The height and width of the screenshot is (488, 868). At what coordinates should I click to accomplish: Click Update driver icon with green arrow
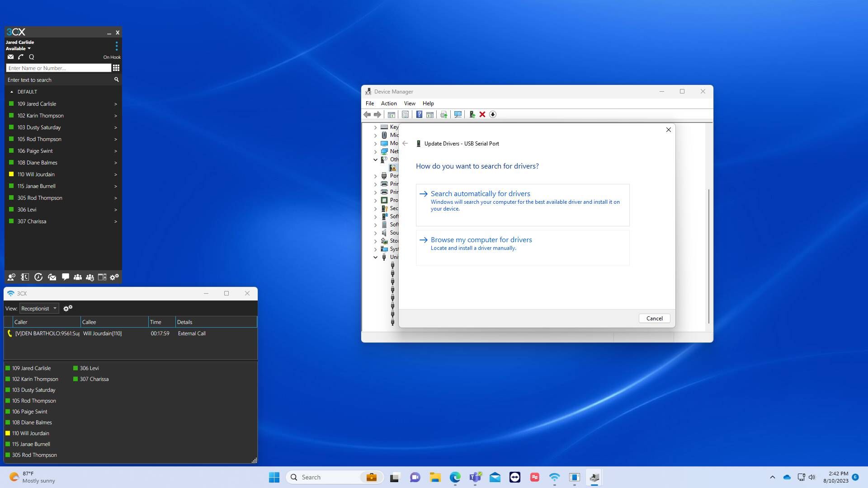tap(472, 115)
